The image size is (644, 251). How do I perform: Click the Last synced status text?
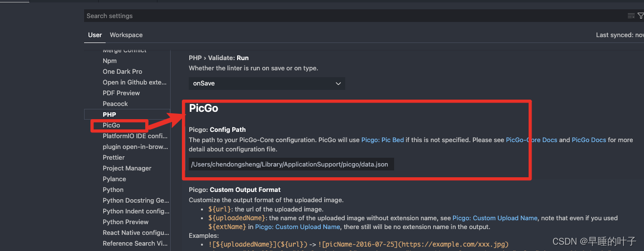[x=620, y=35]
